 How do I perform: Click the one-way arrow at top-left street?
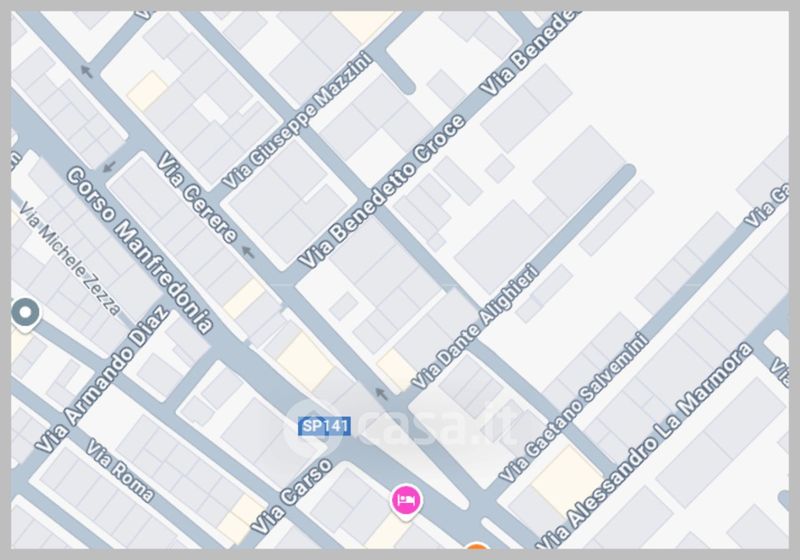coord(87,71)
